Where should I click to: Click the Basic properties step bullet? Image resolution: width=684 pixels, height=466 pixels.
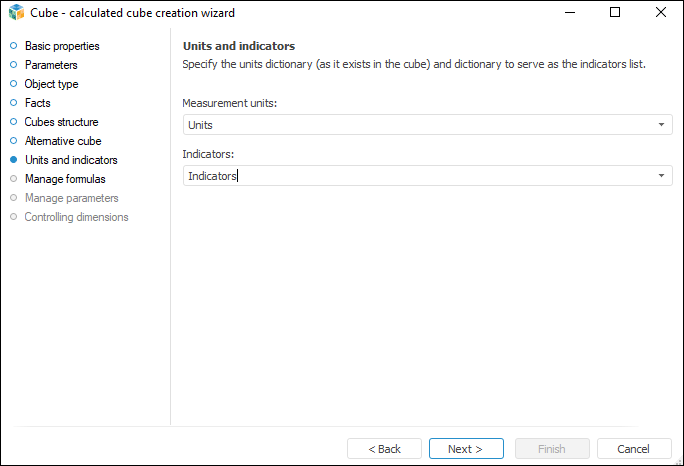tap(13, 46)
